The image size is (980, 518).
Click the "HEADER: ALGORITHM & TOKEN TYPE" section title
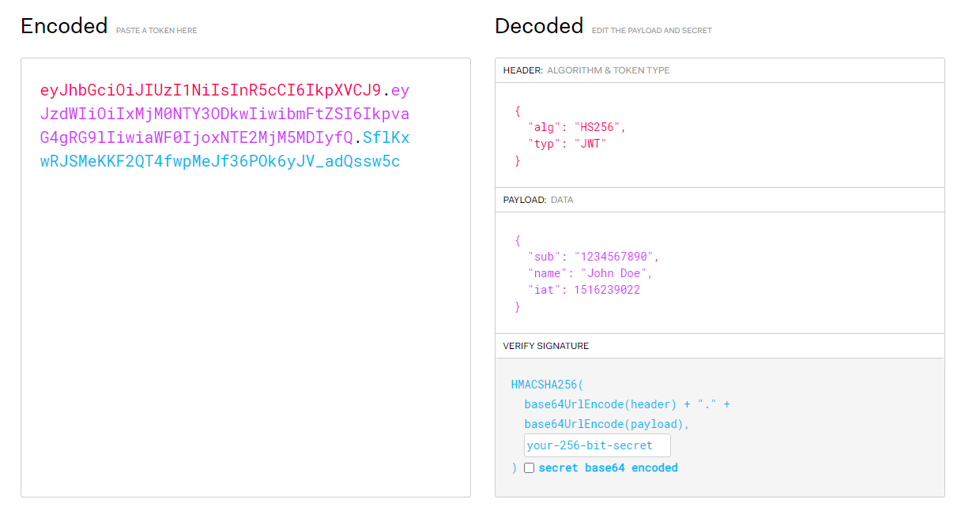586,70
